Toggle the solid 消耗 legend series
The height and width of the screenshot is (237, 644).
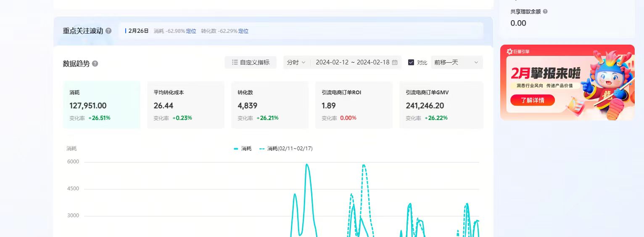click(243, 149)
